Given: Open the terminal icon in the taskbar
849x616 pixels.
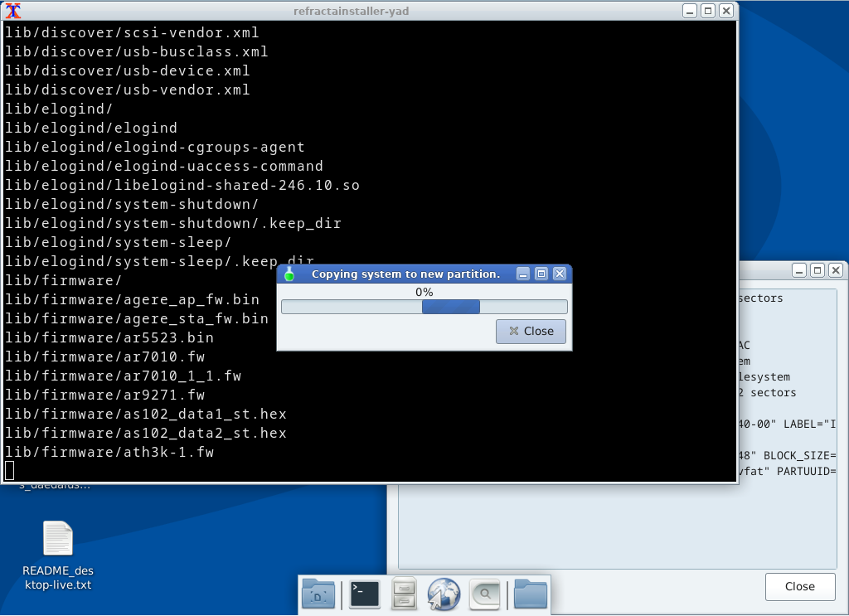Looking at the screenshot, I should point(364,594).
